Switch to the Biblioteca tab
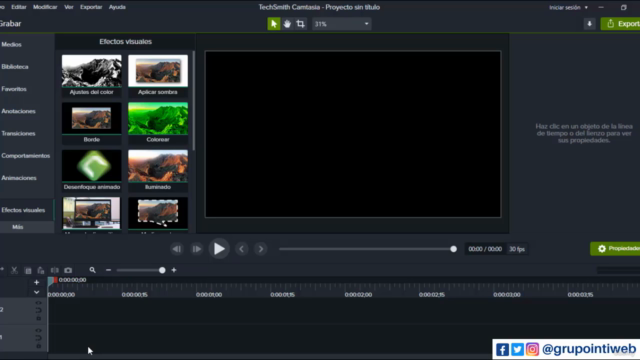 click(15, 67)
